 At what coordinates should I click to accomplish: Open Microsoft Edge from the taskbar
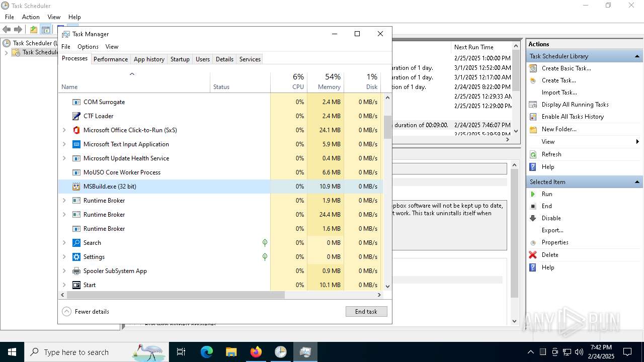pos(207,352)
